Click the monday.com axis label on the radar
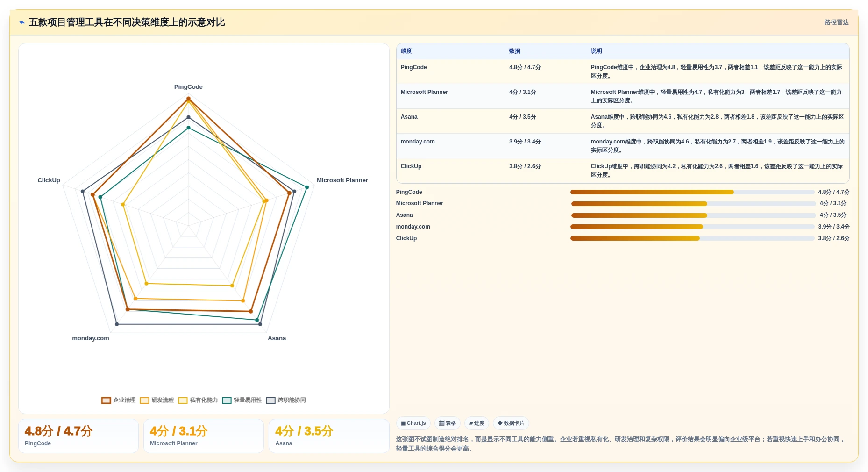 [91, 338]
